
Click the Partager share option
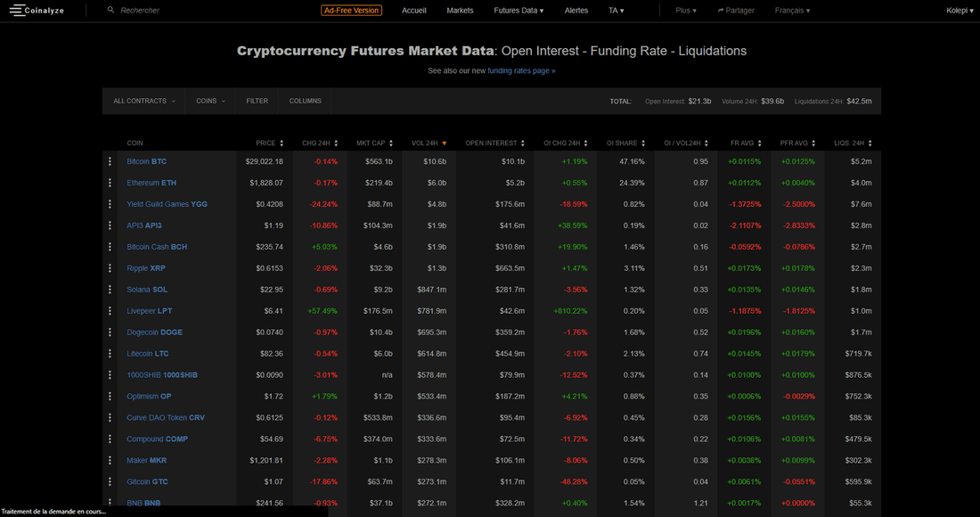tap(736, 11)
